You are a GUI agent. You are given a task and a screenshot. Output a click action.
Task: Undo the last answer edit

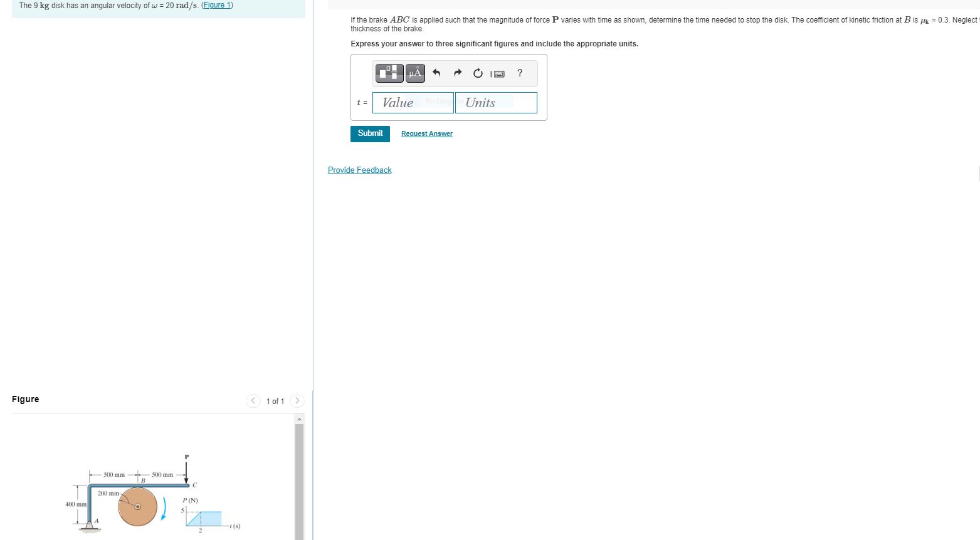point(436,73)
